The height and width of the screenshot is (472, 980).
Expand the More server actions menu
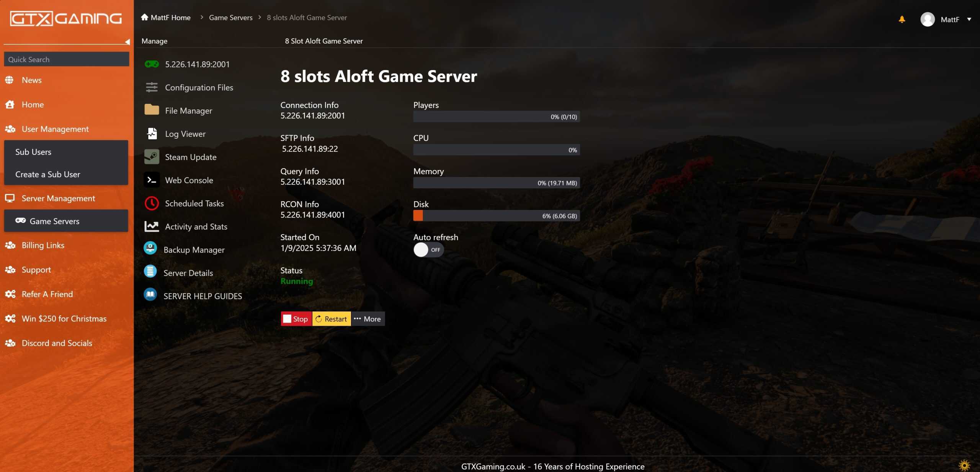[x=367, y=319]
